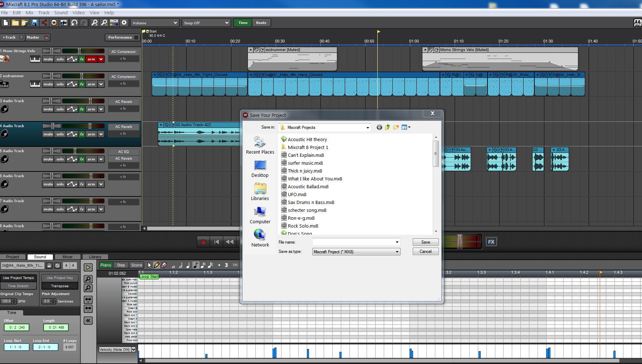Open the Mix menu

(x=29, y=13)
